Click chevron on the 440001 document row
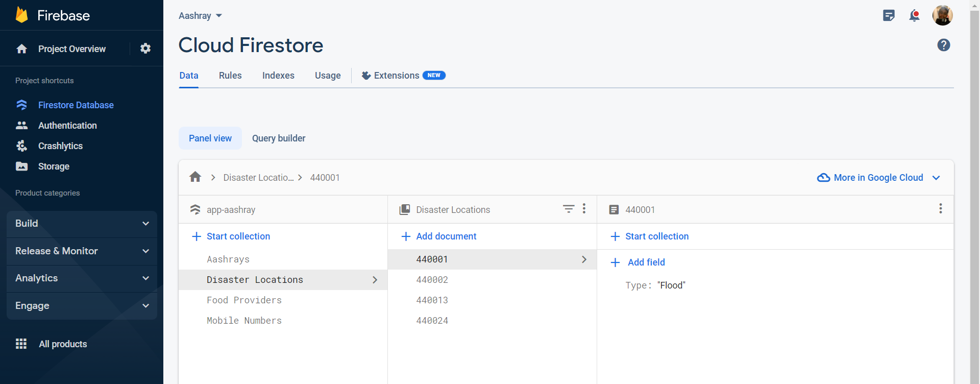Image resolution: width=980 pixels, height=384 pixels. click(x=584, y=259)
